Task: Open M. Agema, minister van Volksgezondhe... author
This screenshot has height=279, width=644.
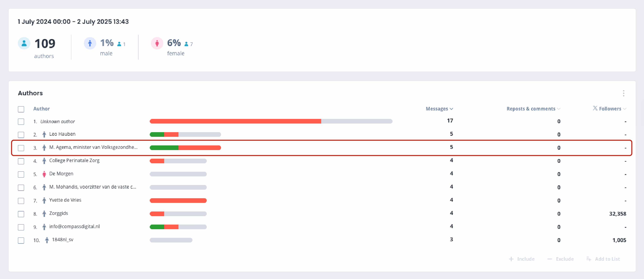Action: (x=93, y=147)
